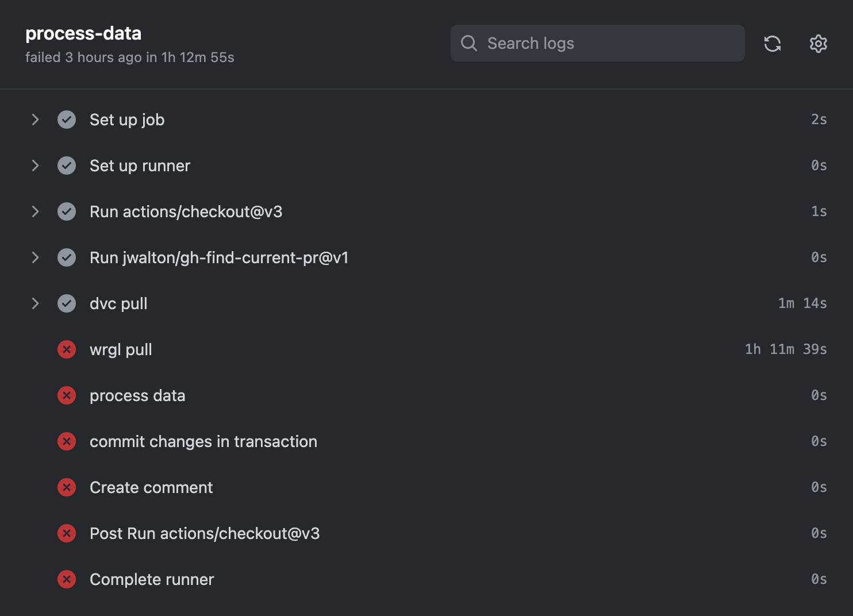Click failed X icon for wrgl pull

coord(67,349)
